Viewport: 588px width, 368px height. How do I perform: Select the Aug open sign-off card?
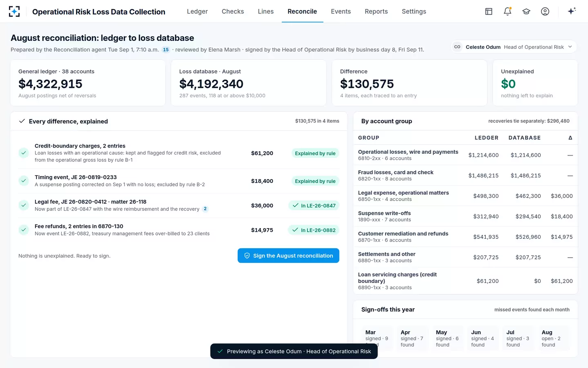click(x=553, y=338)
